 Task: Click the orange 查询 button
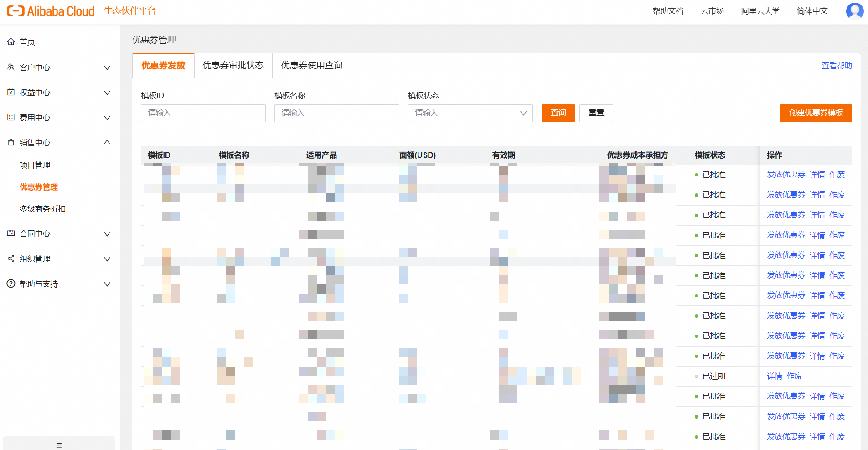point(558,113)
